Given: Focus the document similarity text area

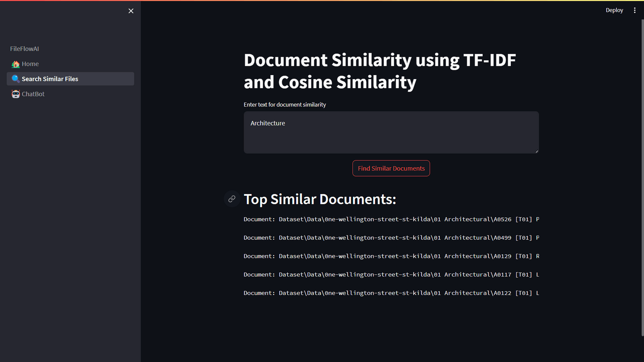Looking at the screenshot, I should (x=391, y=132).
